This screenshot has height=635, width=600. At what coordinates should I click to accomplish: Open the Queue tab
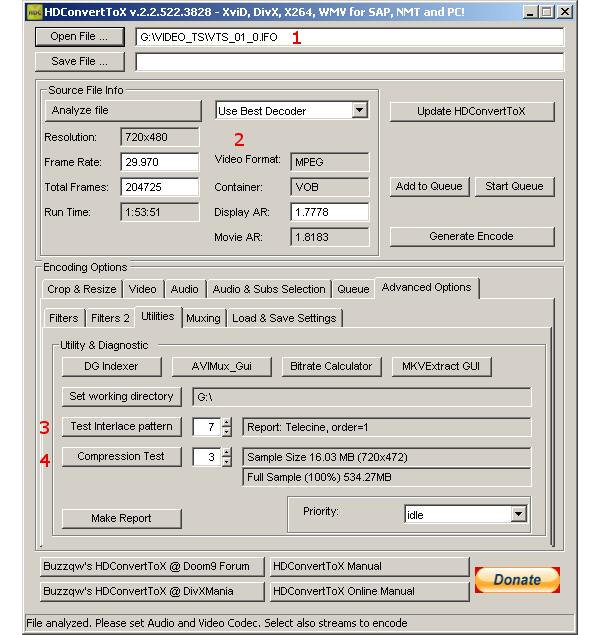(353, 289)
